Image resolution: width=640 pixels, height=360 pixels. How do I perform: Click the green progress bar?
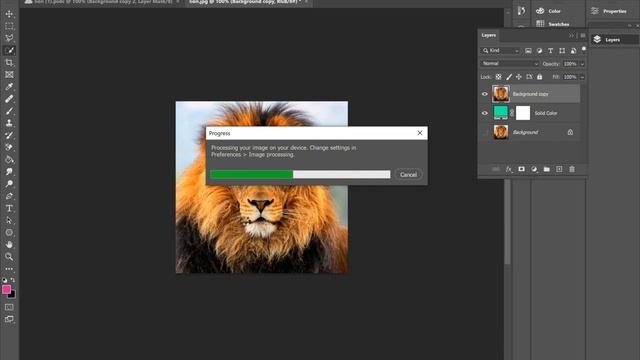click(x=252, y=175)
